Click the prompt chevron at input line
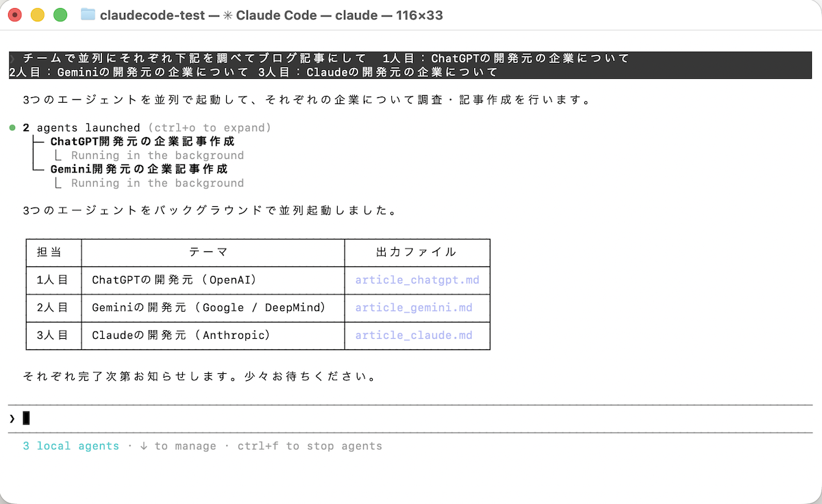This screenshot has height=504, width=822. click(x=12, y=418)
